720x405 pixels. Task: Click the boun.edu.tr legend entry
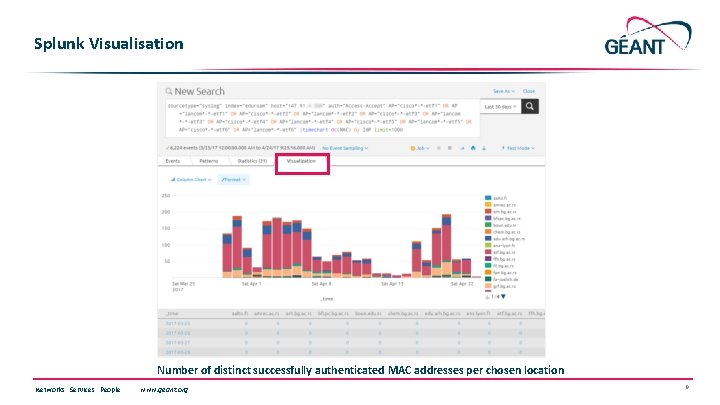[501, 225]
